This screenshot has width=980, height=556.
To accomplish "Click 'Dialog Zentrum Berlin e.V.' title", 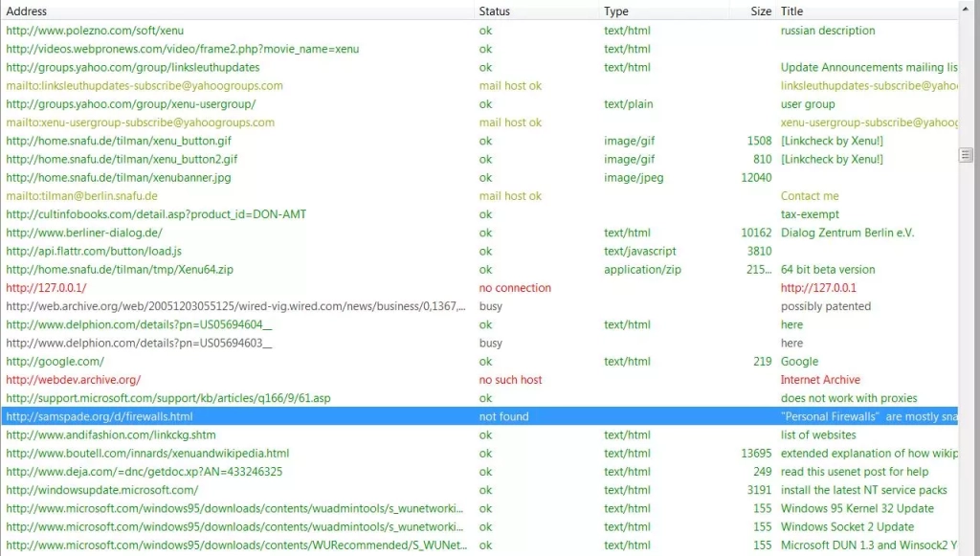I will point(847,233).
